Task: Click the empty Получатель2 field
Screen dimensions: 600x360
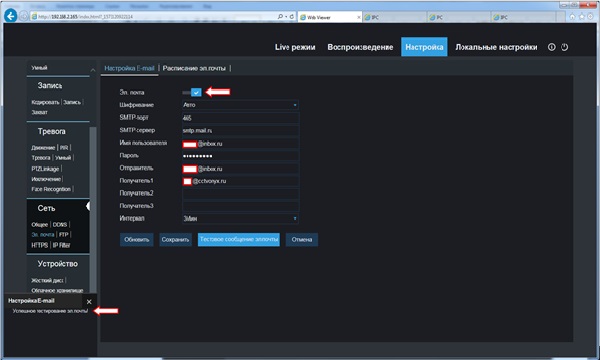Action: tap(240, 194)
